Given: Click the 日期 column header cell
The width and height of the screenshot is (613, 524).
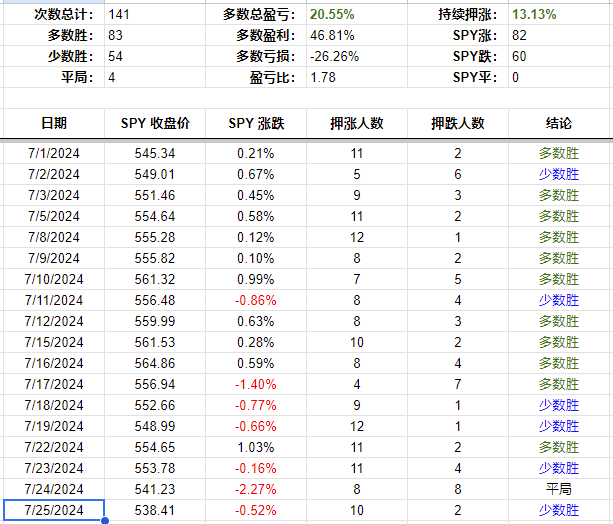Looking at the screenshot, I should (54, 123).
